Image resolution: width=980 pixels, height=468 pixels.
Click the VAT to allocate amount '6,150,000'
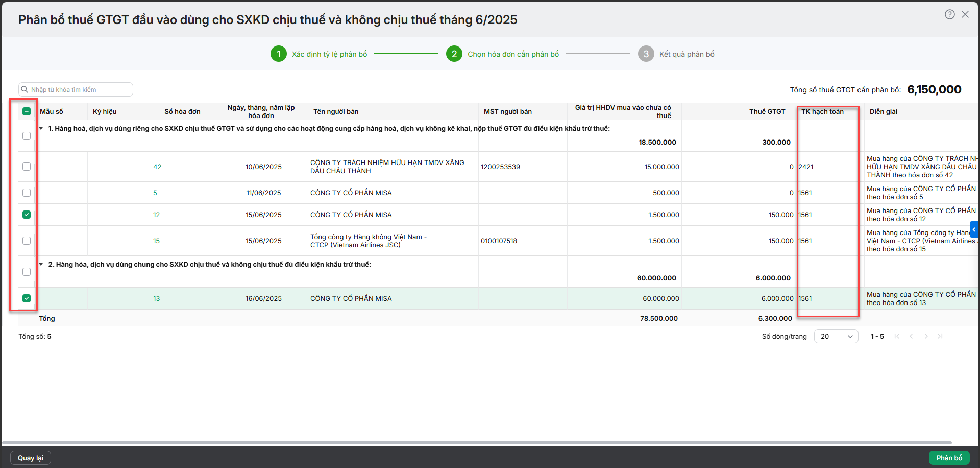934,89
